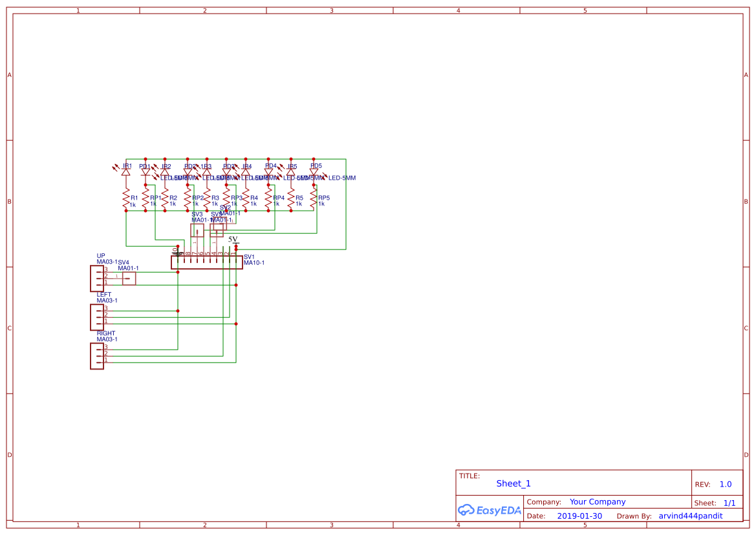Select the arvind444pandit drawn-by text
This screenshot has width=756, height=535.
[690, 516]
